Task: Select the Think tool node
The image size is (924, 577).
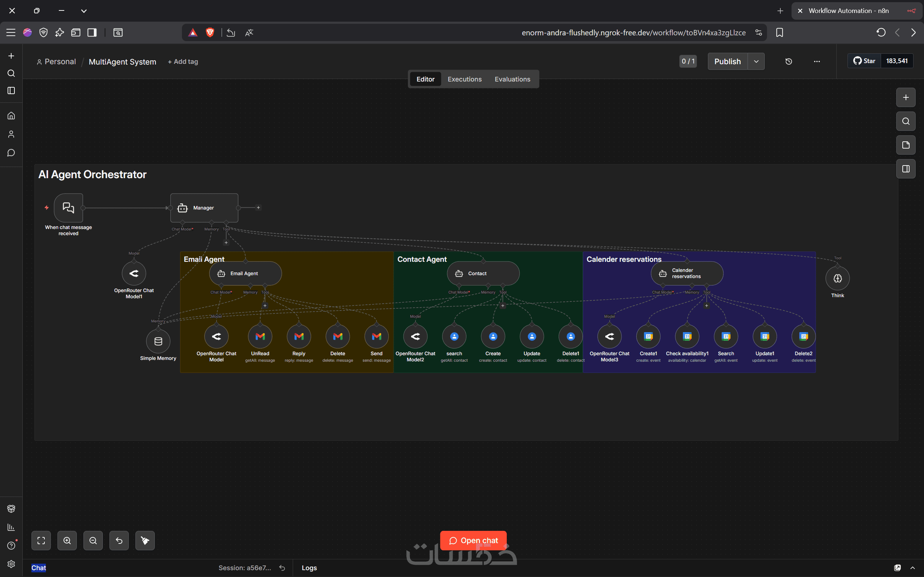Action: [x=837, y=278]
